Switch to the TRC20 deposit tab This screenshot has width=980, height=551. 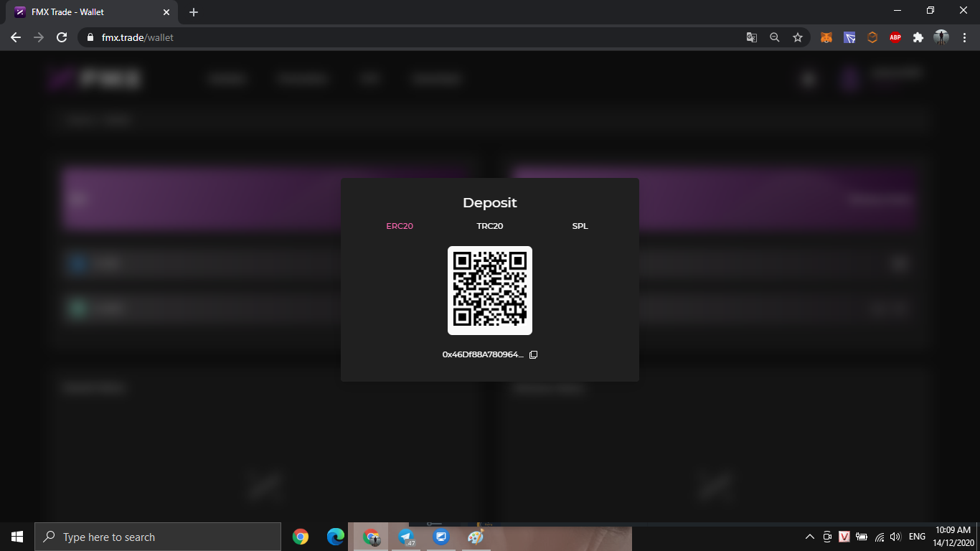point(490,226)
